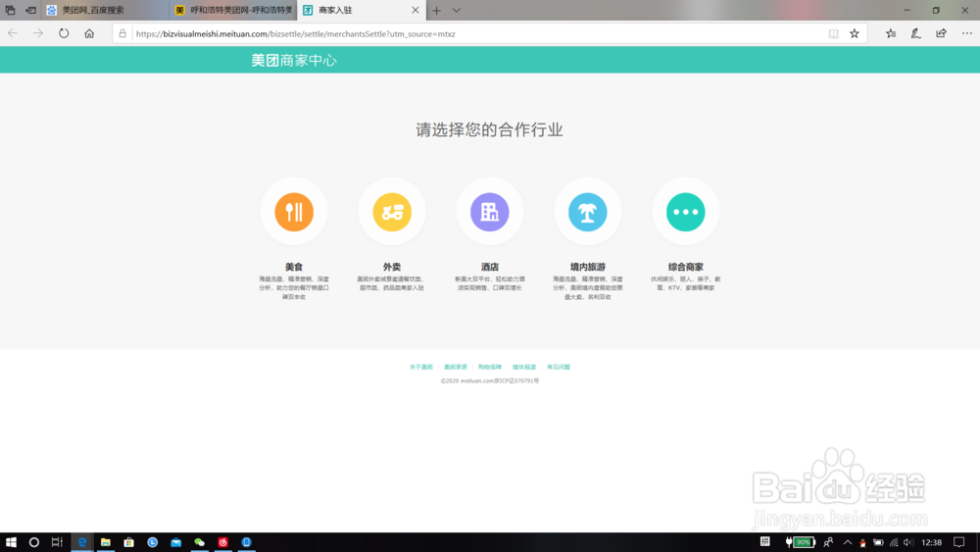Close the 商家入驻 tab
980x552 pixels.
[x=415, y=10]
